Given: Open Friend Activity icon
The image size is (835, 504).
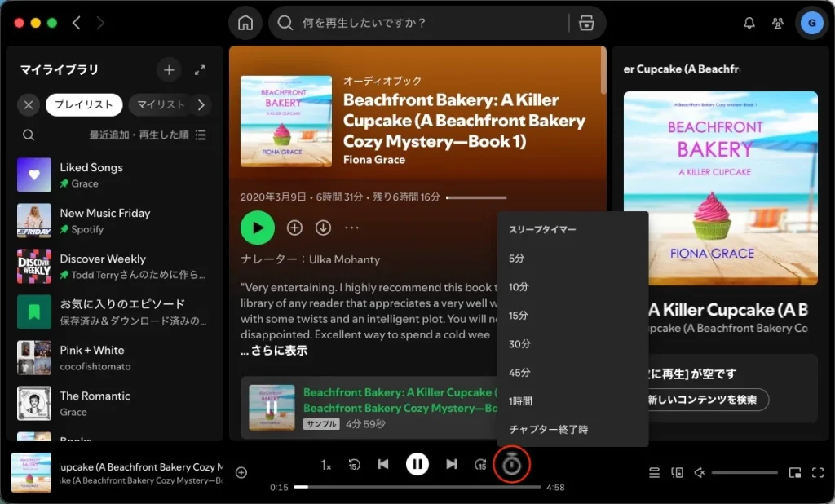Looking at the screenshot, I should pos(777,23).
